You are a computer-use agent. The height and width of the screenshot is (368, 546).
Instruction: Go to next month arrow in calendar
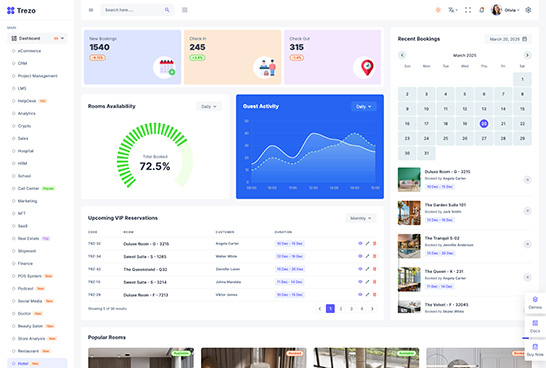point(527,55)
